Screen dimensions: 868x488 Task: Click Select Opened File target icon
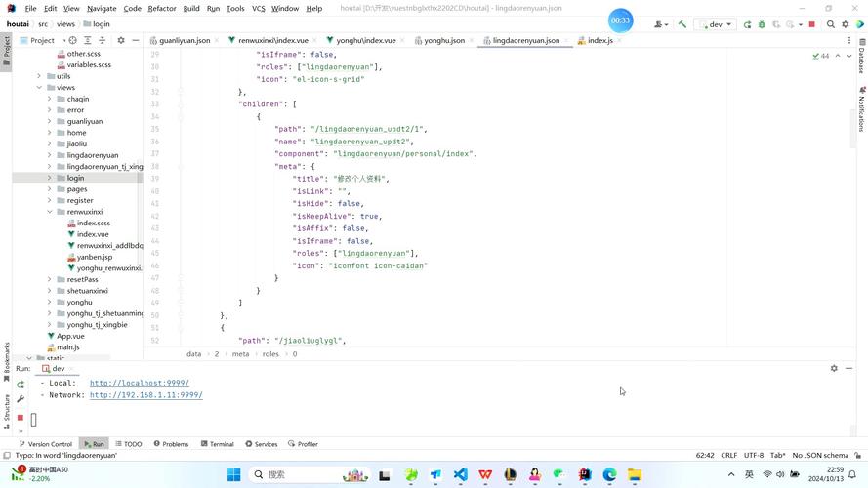tap(73, 41)
